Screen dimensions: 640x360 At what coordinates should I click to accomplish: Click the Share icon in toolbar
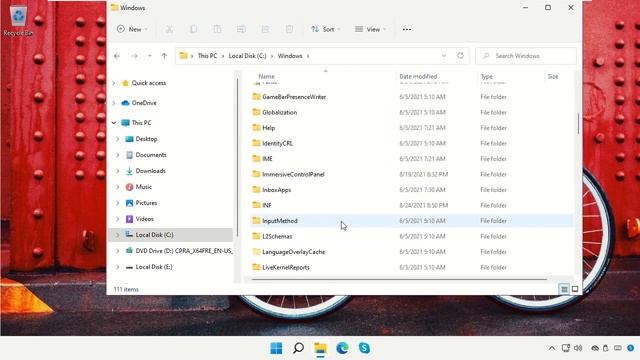click(265, 29)
